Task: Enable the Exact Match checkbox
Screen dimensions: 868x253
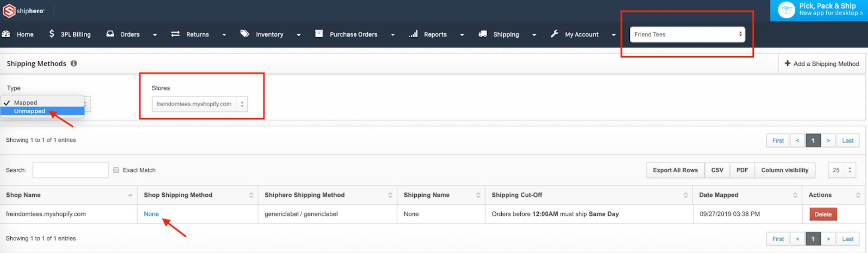Action: 116,170
